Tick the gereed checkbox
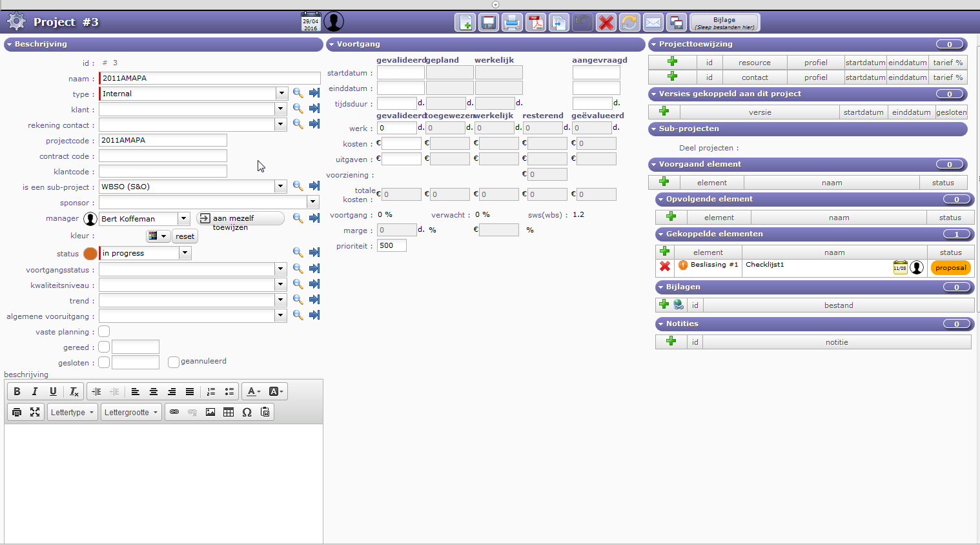This screenshot has width=980, height=545. tap(104, 347)
